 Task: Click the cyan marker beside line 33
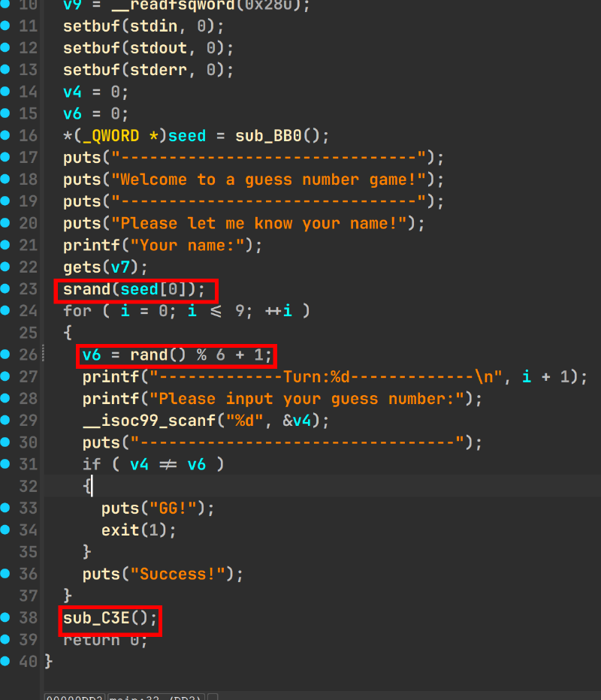[6, 508]
